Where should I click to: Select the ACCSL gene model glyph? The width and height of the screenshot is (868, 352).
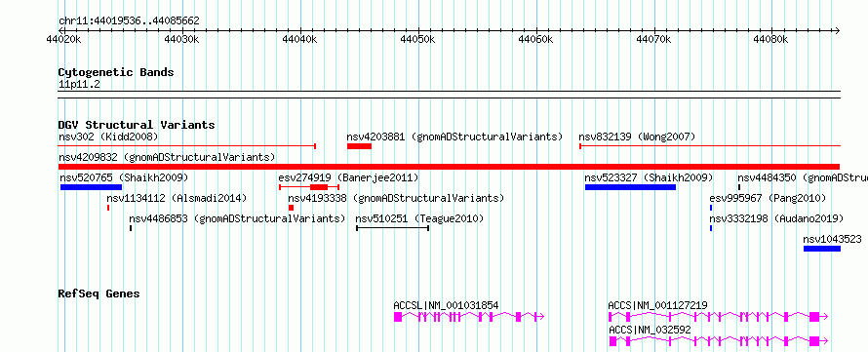[x=469, y=317]
